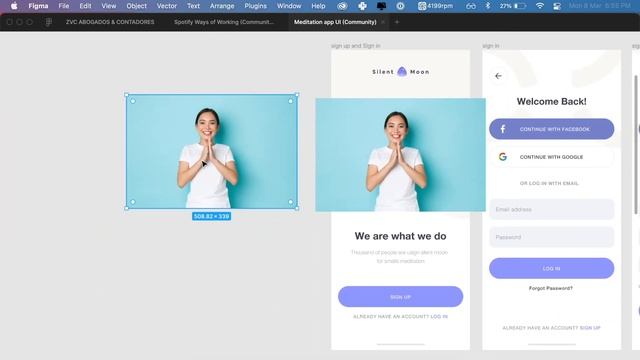Image resolution: width=640 pixels, height=360 pixels.
Task: Open the Help menu
Action: [x=318, y=6]
